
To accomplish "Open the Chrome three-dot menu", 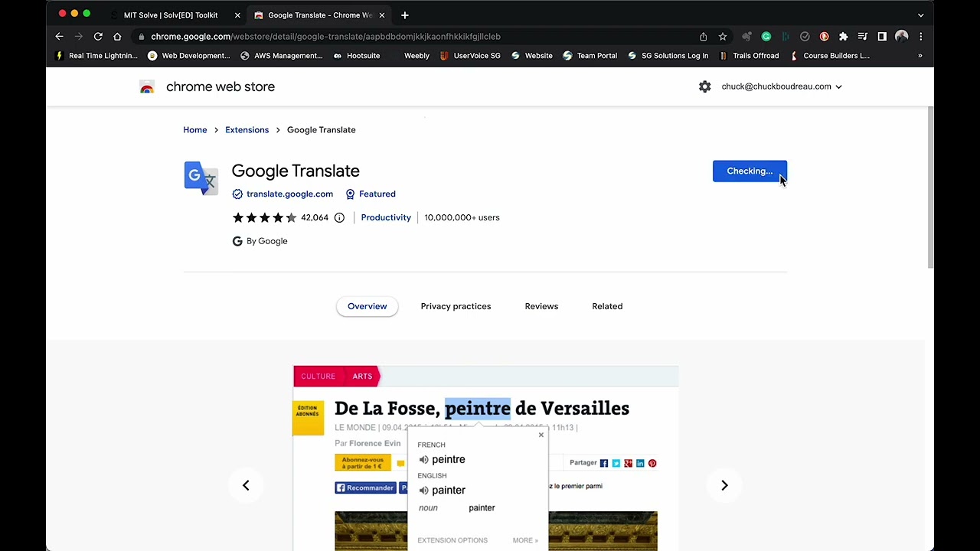I will (920, 36).
